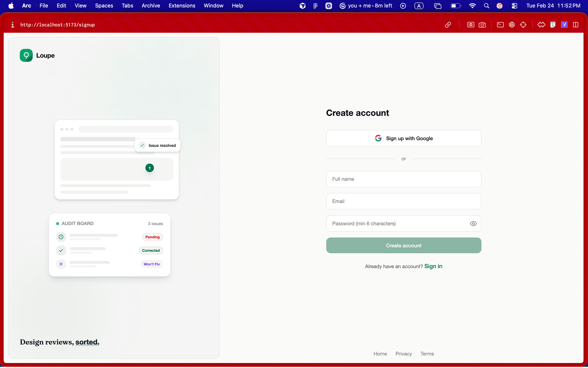Click the globe network icon
Viewport: 588px width, 368px height.
tap(512, 25)
